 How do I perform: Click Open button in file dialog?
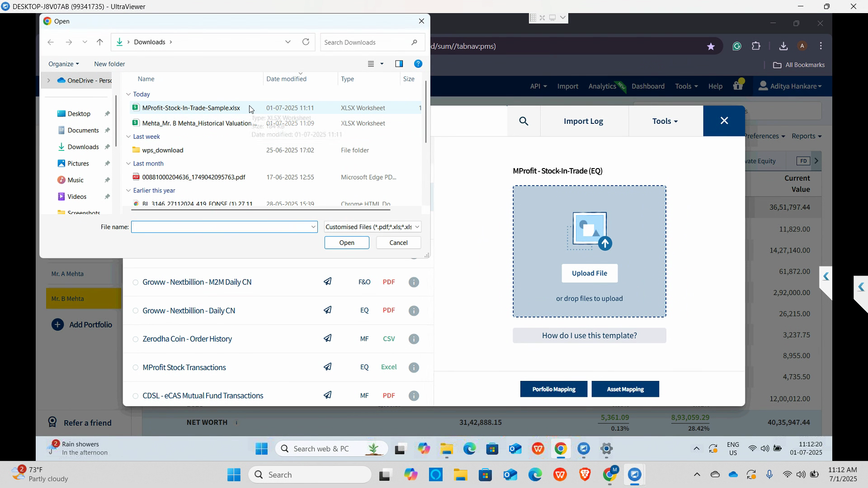(347, 243)
